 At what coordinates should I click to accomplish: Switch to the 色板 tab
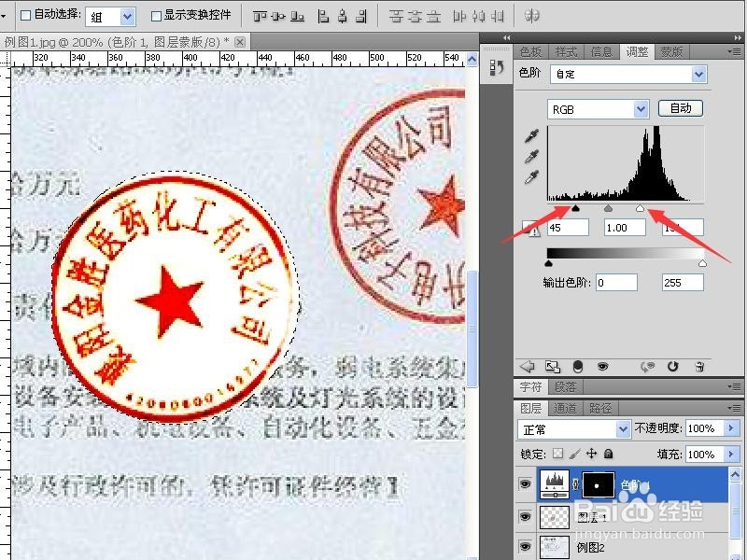click(x=530, y=51)
